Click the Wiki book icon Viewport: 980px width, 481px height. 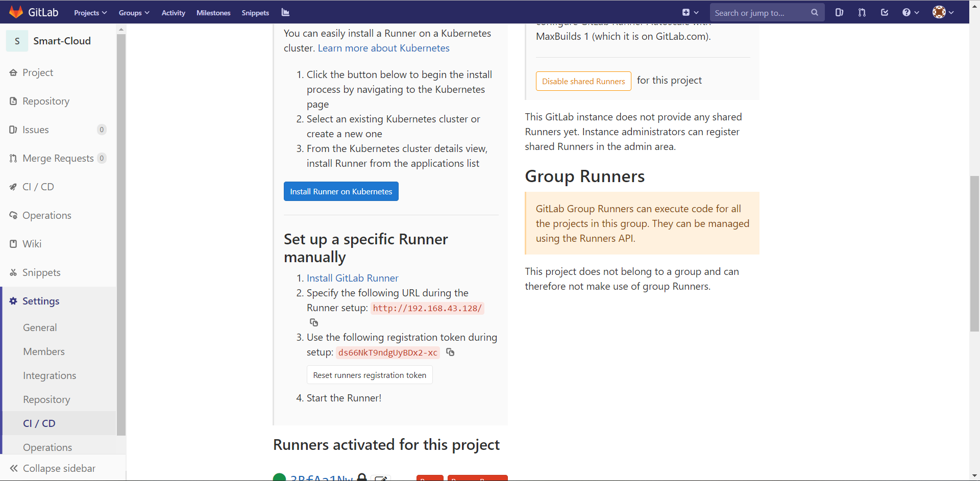click(x=13, y=244)
